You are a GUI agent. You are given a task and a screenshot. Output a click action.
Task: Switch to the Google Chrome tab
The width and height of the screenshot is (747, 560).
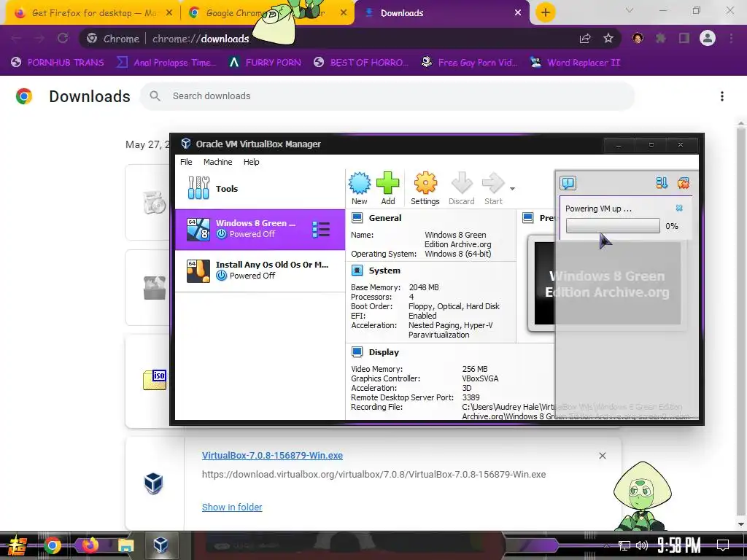[x=267, y=13]
